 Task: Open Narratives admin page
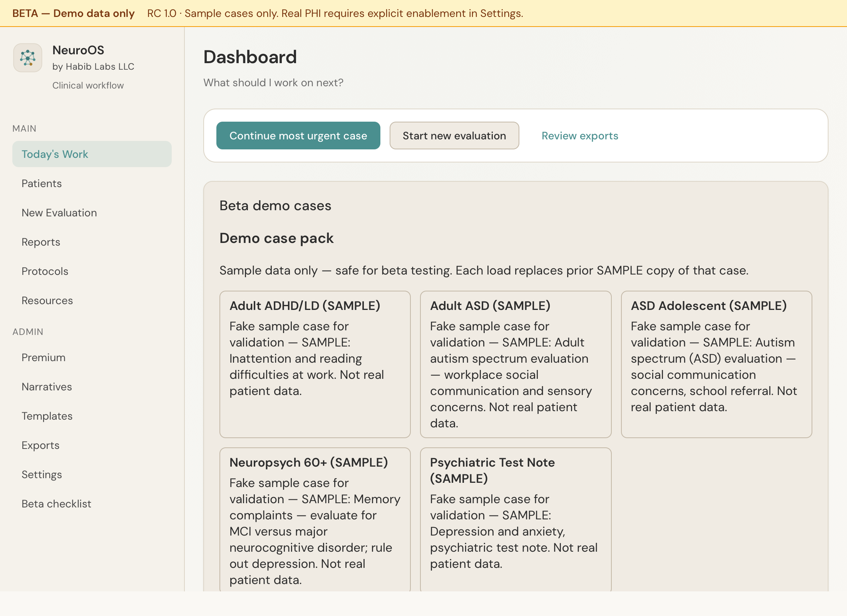coord(92,387)
